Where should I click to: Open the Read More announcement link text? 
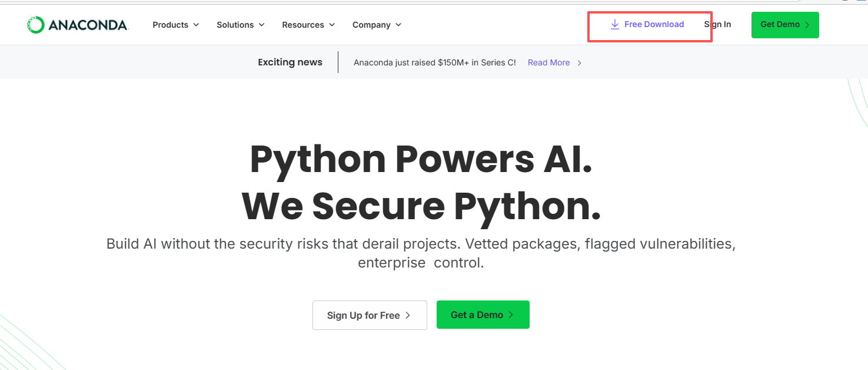(548, 62)
